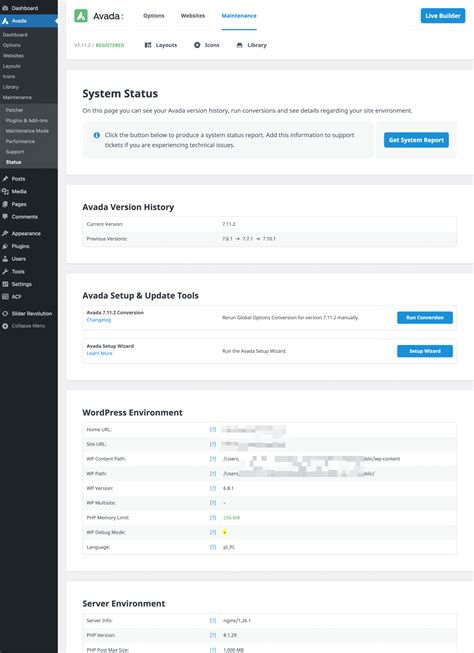Click the Slider Revolution icon
The width and height of the screenshot is (474, 653).
click(x=5, y=314)
